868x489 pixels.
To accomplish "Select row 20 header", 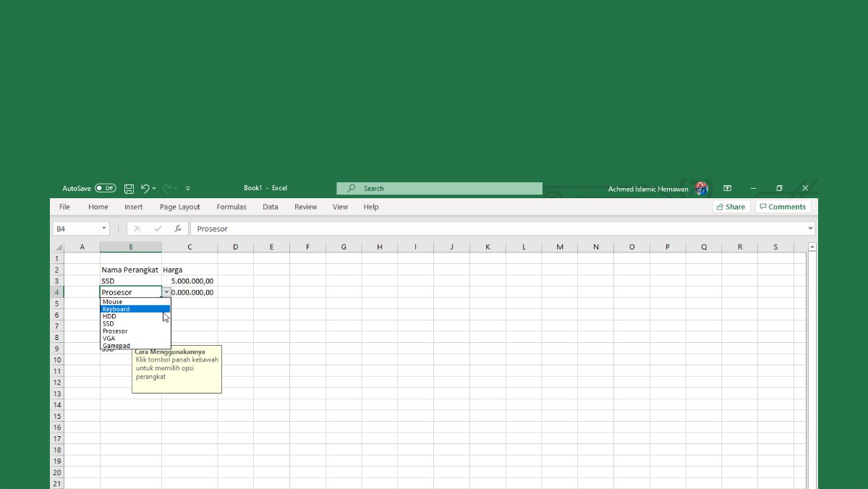I will pyautogui.click(x=57, y=472).
